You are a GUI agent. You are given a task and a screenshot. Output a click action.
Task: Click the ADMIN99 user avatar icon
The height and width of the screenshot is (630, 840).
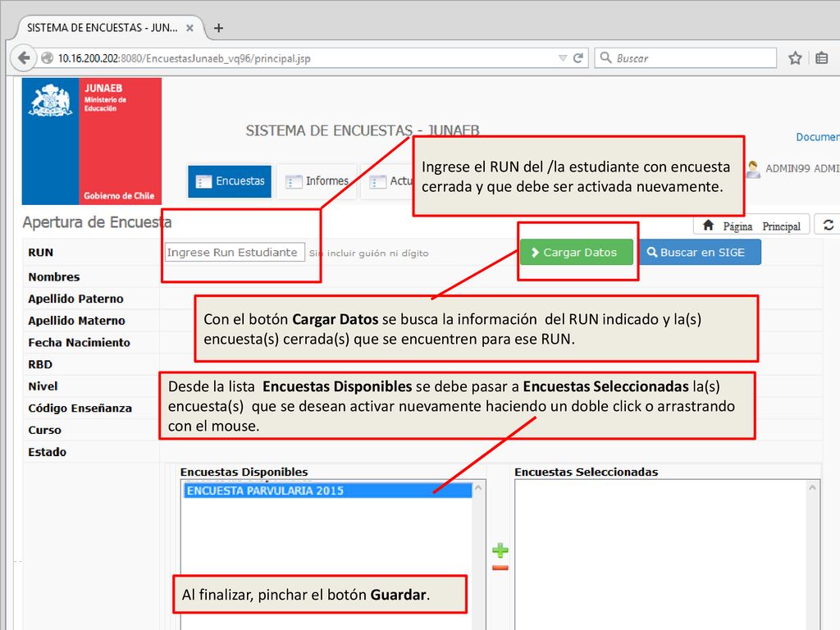coord(753,169)
